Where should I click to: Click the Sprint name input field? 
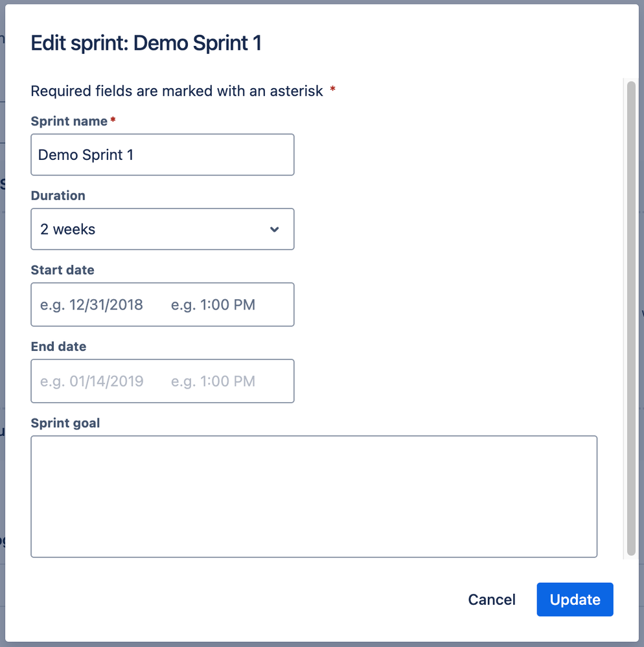(162, 155)
